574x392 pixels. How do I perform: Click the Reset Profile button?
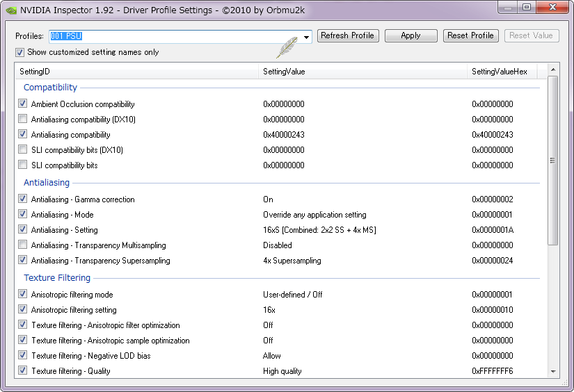point(471,36)
